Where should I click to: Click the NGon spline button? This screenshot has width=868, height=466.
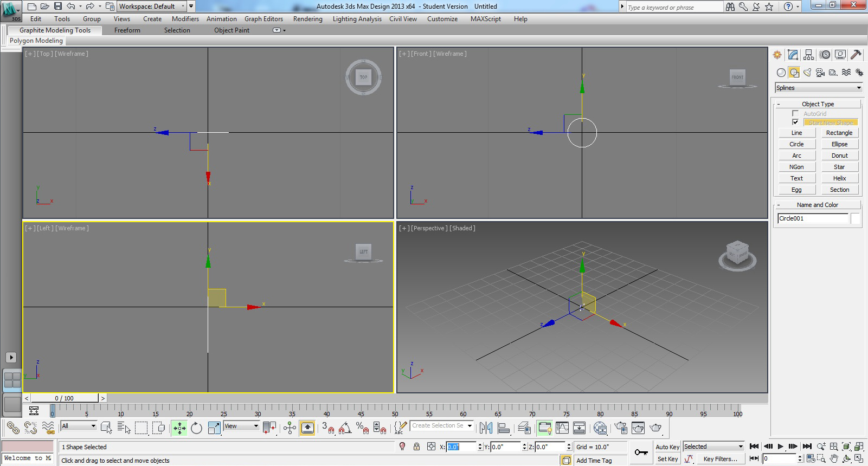[796, 167]
